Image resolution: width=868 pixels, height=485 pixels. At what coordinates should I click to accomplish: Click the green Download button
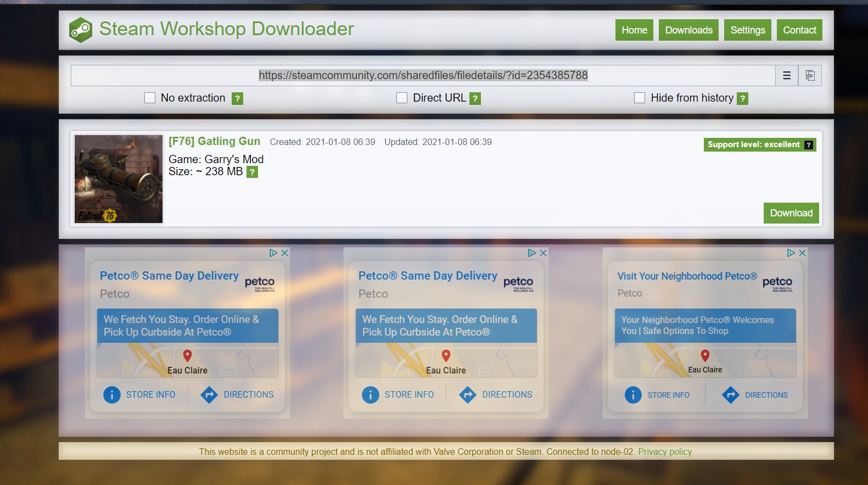click(791, 213)
